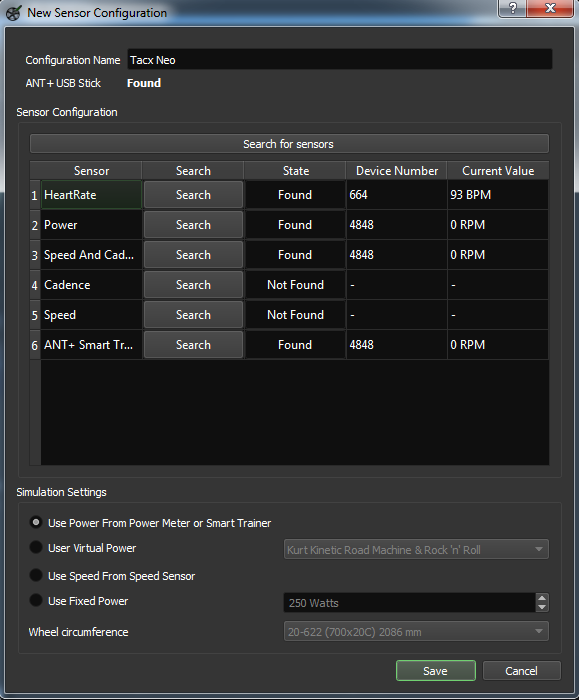Decrease fixed power with down arrow
The image size is (579, 700).
coord(542,607)
